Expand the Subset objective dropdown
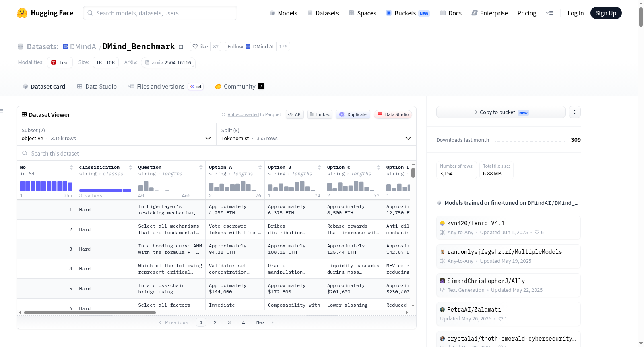This screenshot has width=644, height=347. click(116, 134)
